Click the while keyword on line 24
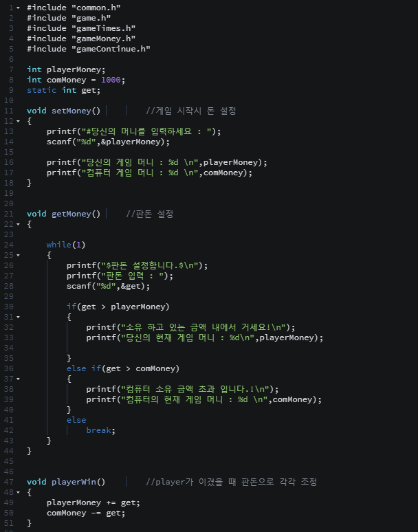Screen dimensions: 418x532 click(x=58, y=245)
